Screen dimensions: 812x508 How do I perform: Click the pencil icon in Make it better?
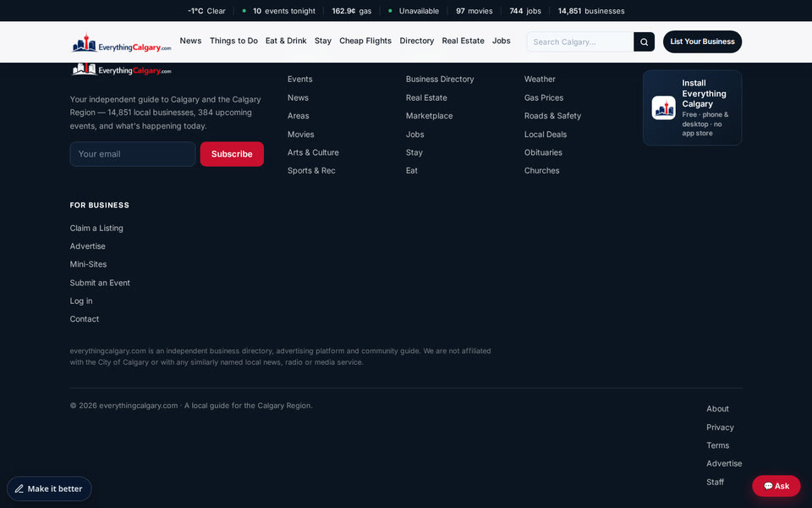pyautogui.click(x=19, y=489)
